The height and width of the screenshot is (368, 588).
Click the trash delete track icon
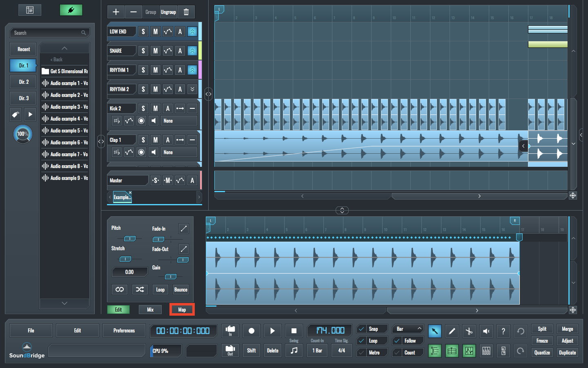coord(186,12)
